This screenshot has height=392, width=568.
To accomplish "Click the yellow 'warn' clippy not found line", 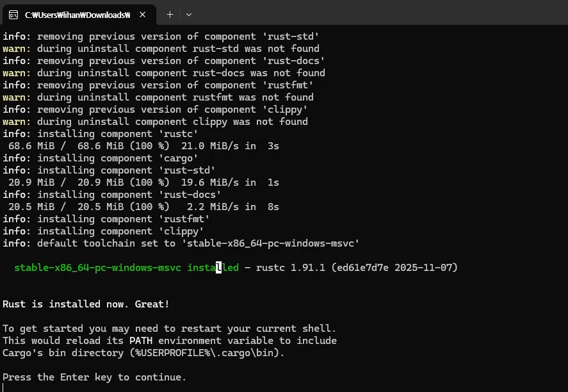I will [155, 122].
